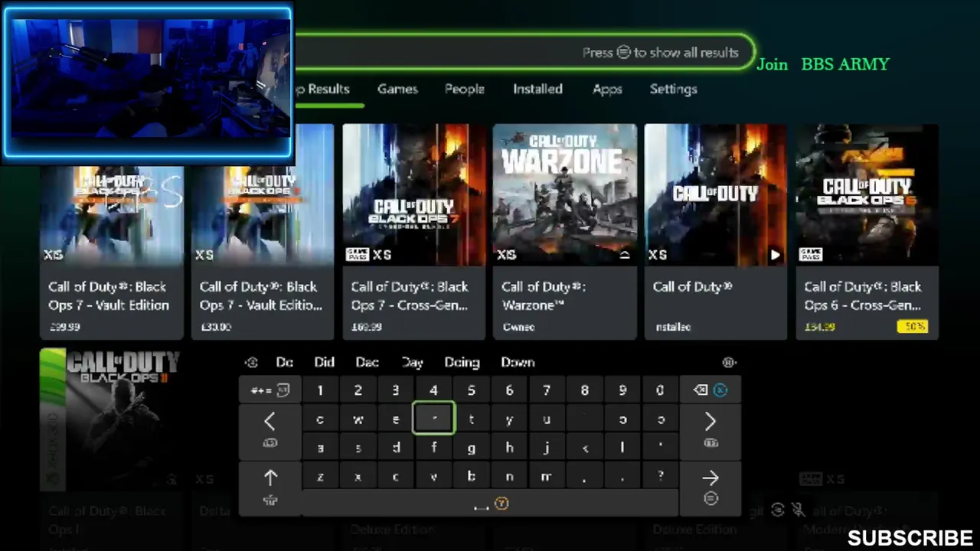The height and width of the screenshot is (551, 980).
Task: Tap the J letter key
Action: [547, 448]
